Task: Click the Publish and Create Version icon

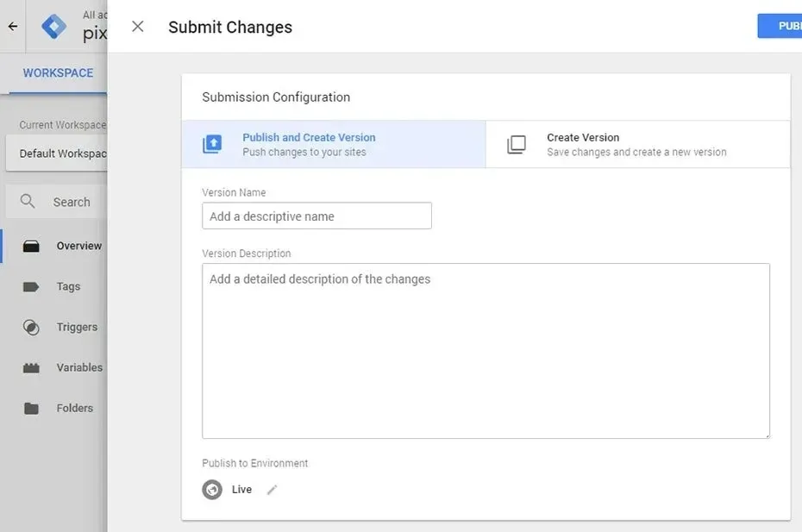Action: (x=212, y=144)
